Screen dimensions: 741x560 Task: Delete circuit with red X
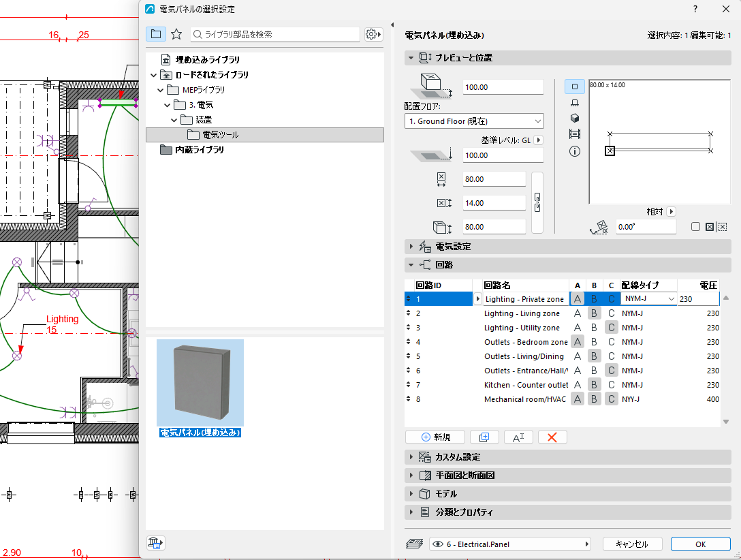click(x=552, y=437)
